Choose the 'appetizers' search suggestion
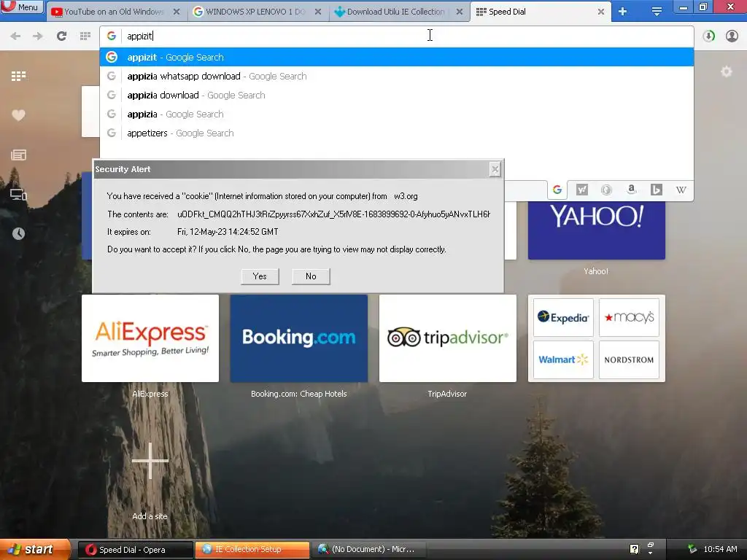This screenshot has width=747, height=560. click(396, 133)
